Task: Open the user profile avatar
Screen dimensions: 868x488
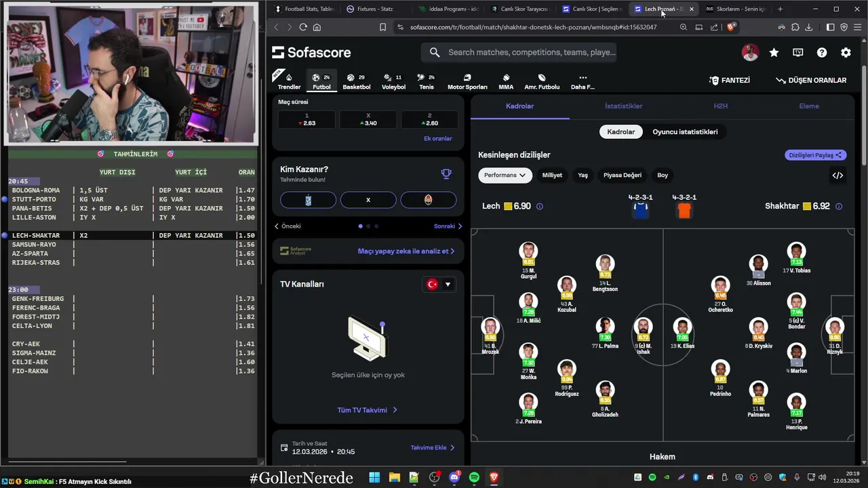Action: tap(750, 52)
